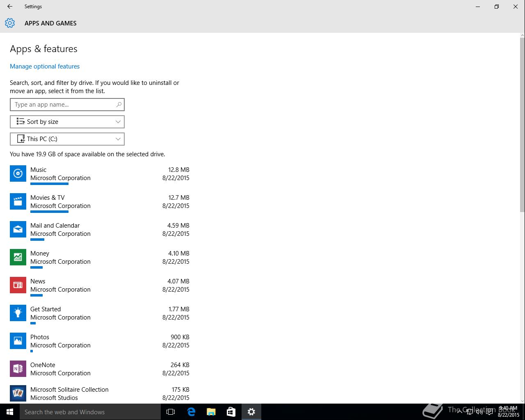The width and height of the screenshot is (525, 420).
Task: Click the network icon in system tray
Action: pos(470,412)
